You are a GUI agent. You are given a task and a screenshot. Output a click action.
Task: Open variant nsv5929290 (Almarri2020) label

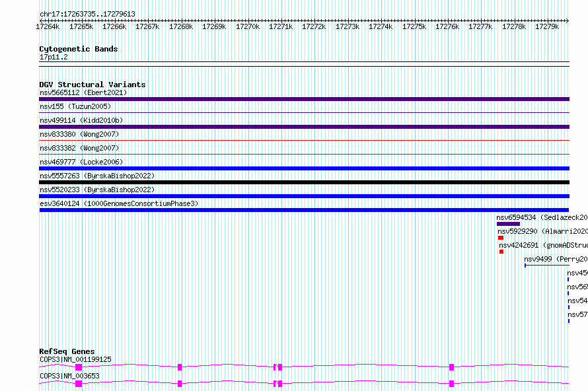coord(542,231)
